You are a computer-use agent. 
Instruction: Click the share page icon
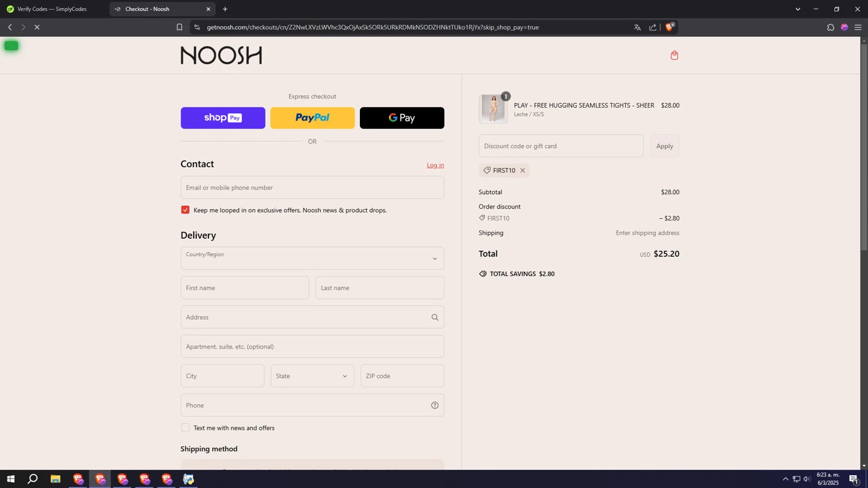[x=653, y=27]
